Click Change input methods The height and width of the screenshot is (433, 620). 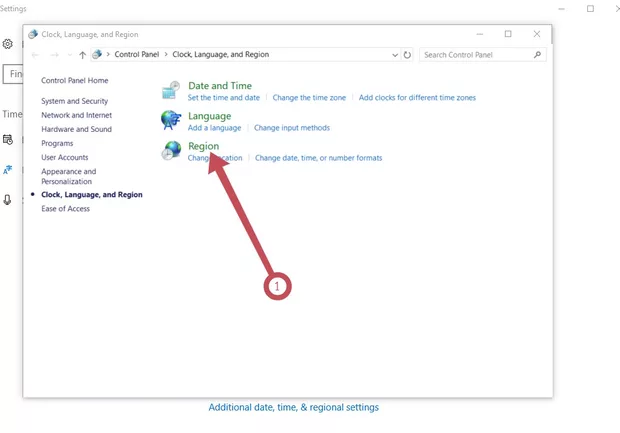[x=292, y=128]
